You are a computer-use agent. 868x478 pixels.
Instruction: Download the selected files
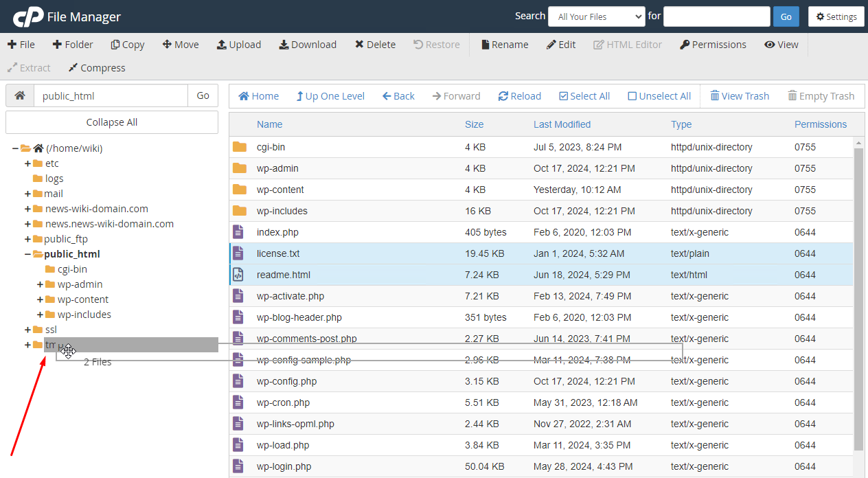(308, 45)
